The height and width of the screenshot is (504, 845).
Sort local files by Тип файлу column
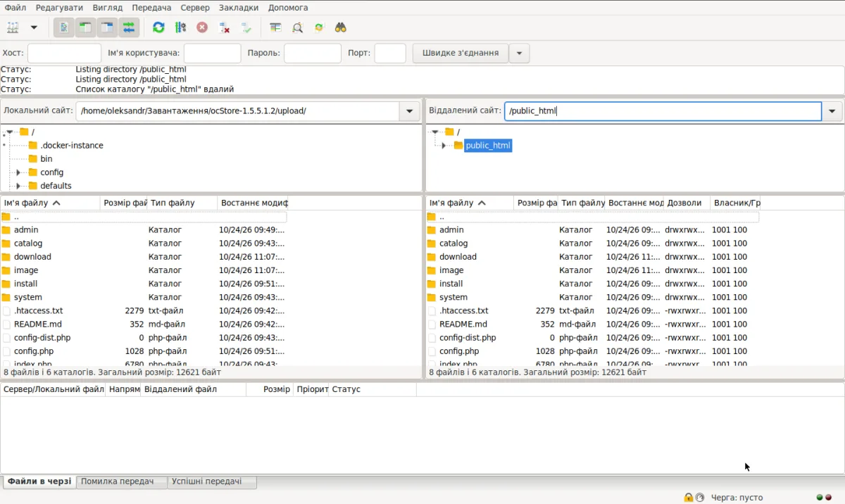coord(182,203)
